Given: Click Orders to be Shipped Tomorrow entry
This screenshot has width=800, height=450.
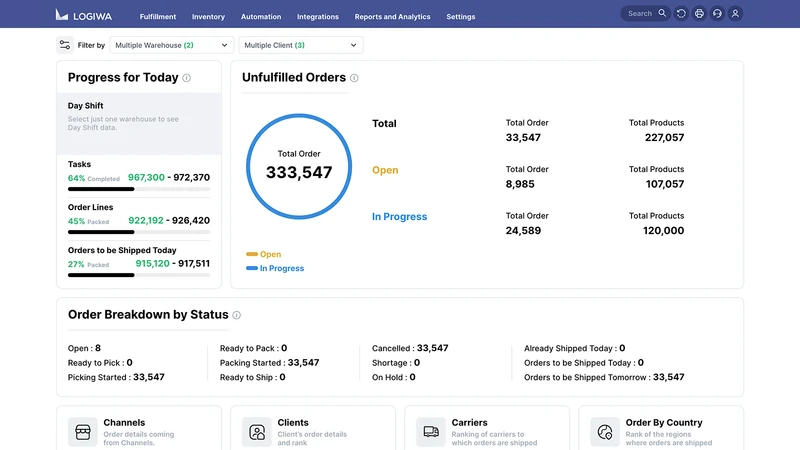Looking at the screenshot, I should tap(604, 377).
